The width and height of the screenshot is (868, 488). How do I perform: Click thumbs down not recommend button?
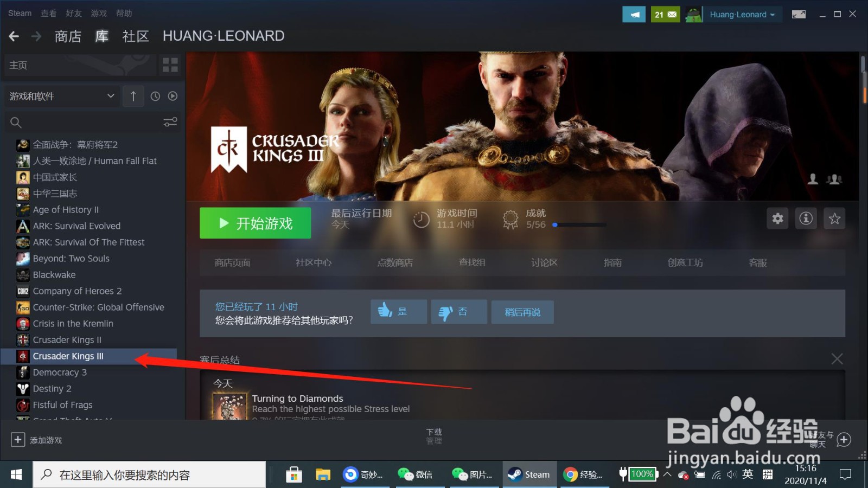459,312
